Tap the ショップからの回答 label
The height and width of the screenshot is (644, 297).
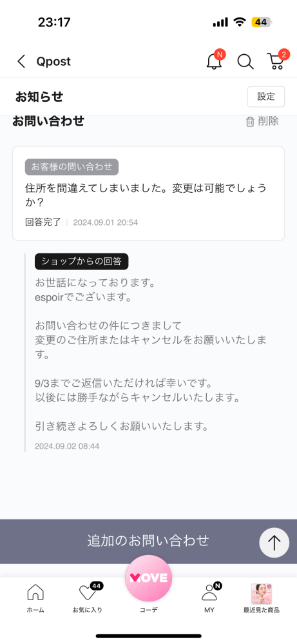pyautogui.click(x=82, y=262)
